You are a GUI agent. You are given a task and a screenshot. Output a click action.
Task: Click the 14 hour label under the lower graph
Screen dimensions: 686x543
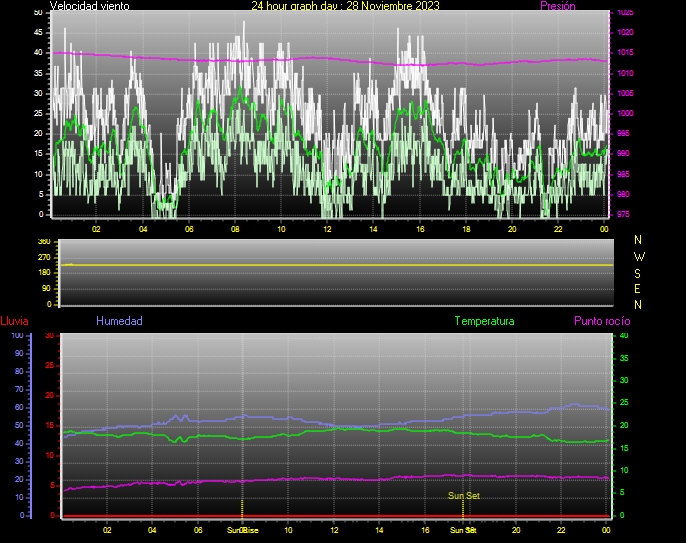click(379, 530)
